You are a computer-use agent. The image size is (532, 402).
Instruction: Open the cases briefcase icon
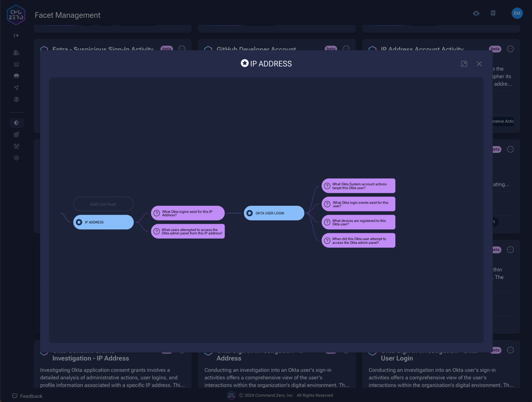(x=16, y=75)
